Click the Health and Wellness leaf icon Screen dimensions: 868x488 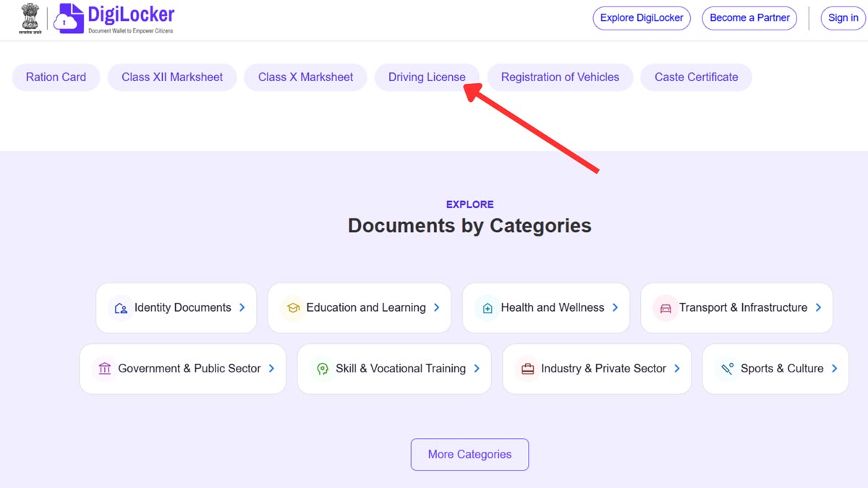pyautogui.click(x=487, y=307)
